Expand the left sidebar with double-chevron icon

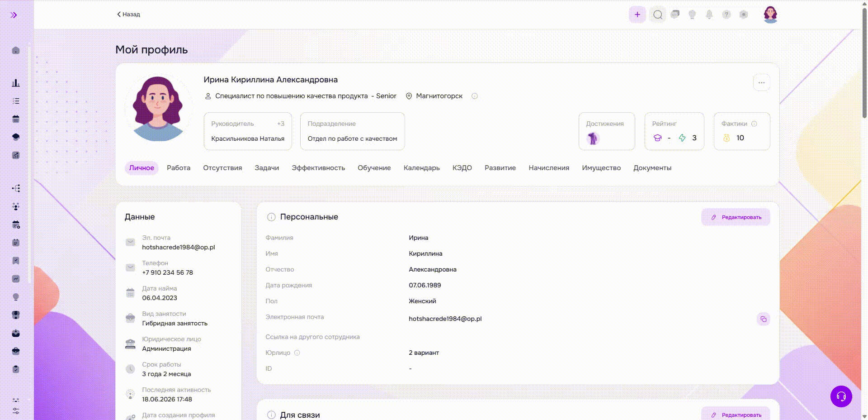[14, 15]
